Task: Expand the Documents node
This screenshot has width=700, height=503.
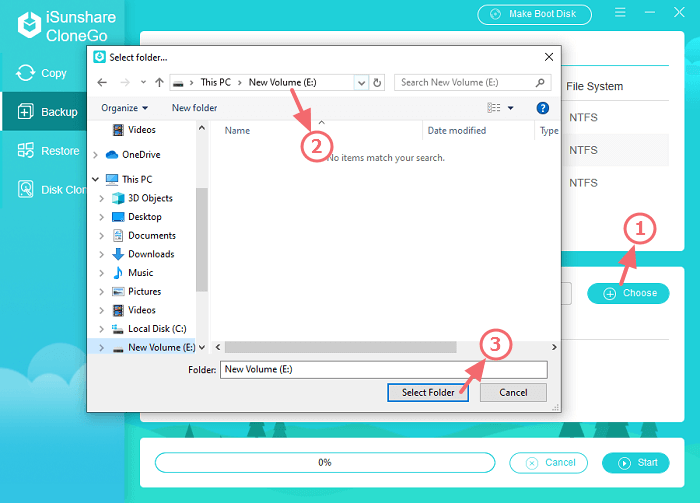Action: tap(101, 236)
